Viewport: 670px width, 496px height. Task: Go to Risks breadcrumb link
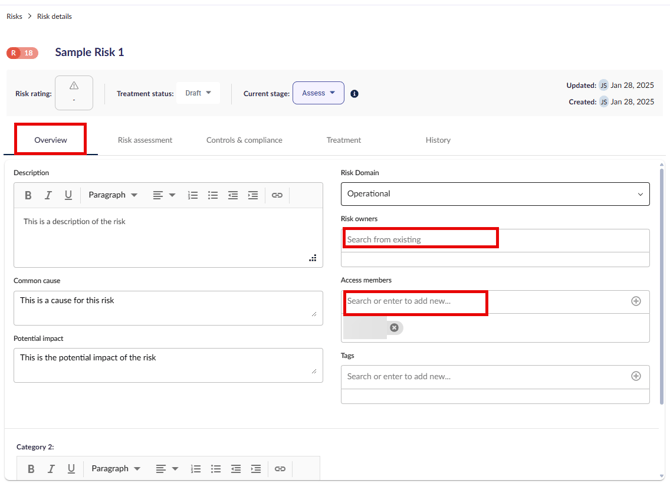point(14,16)
